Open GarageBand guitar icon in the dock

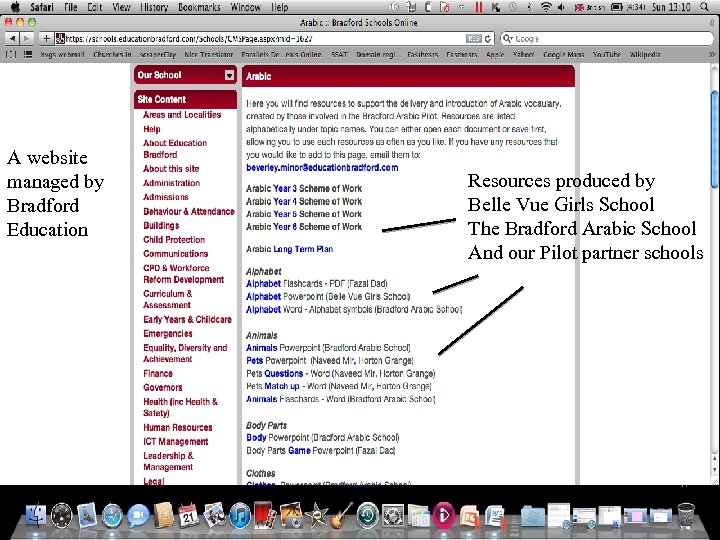click(x=342, y=515)
